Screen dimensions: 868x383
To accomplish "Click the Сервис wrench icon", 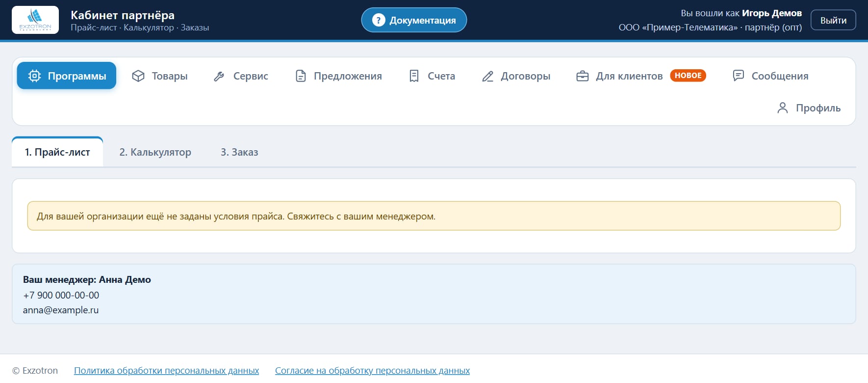I will tap(219, 76).
